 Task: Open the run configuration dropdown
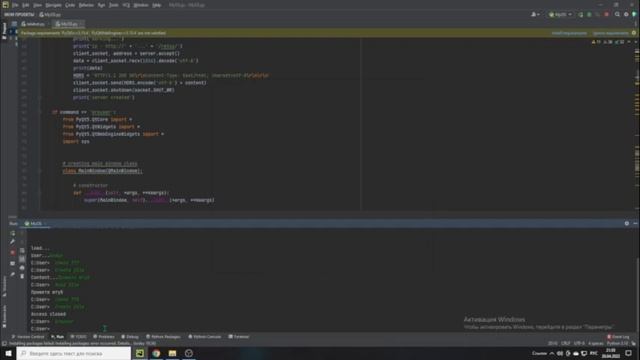click(560, 14)
